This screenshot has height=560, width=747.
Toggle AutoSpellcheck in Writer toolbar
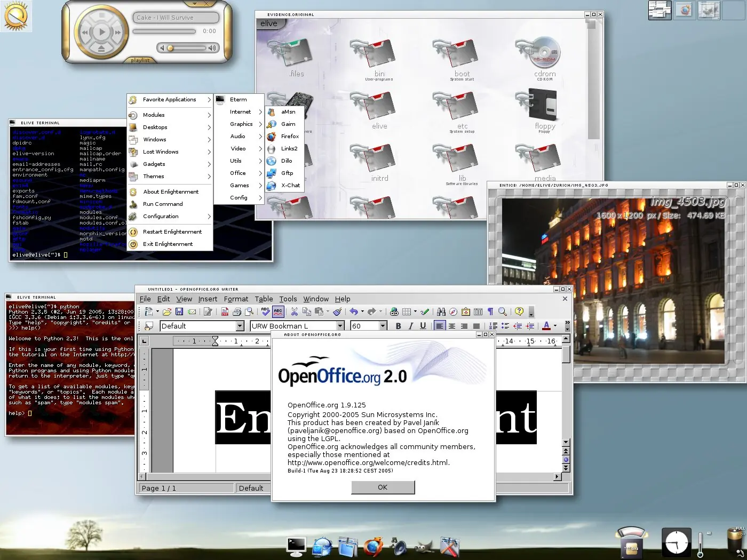click(x=278, y=311)
